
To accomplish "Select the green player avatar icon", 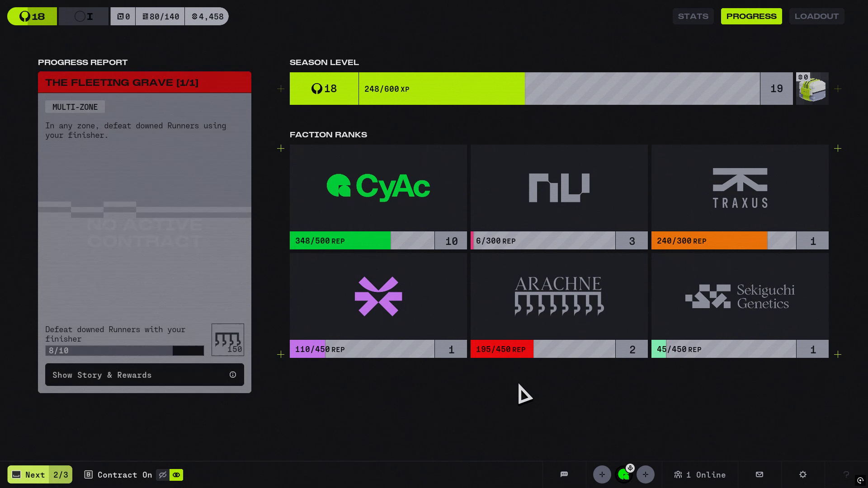I will pos(624,475).
